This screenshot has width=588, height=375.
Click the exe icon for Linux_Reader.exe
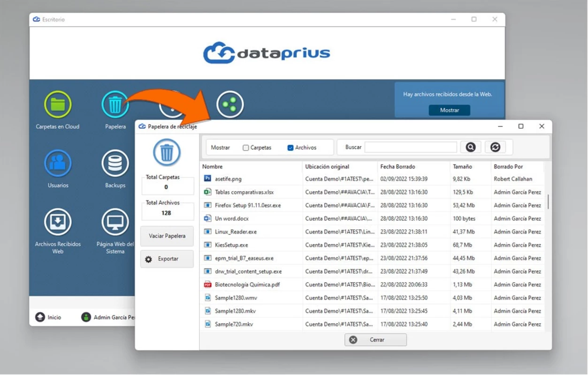click(208, 232)
